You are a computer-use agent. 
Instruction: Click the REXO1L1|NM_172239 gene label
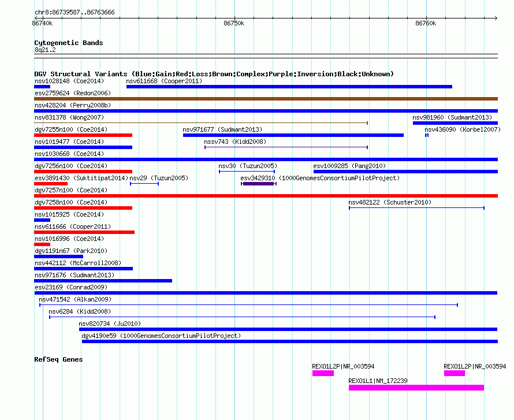coord(378,381)
